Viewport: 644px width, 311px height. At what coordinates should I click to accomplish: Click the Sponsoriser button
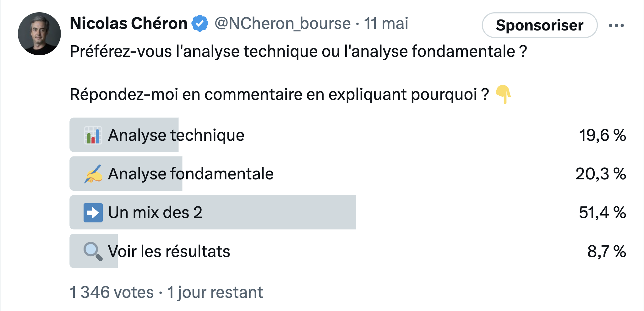(x=540, y=25)
